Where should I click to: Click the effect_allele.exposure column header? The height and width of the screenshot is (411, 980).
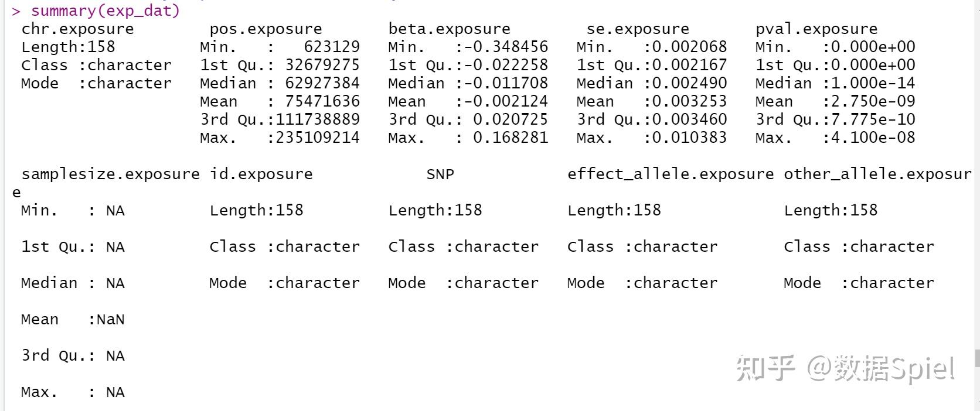pyautogui.click(x=671, y=174)
